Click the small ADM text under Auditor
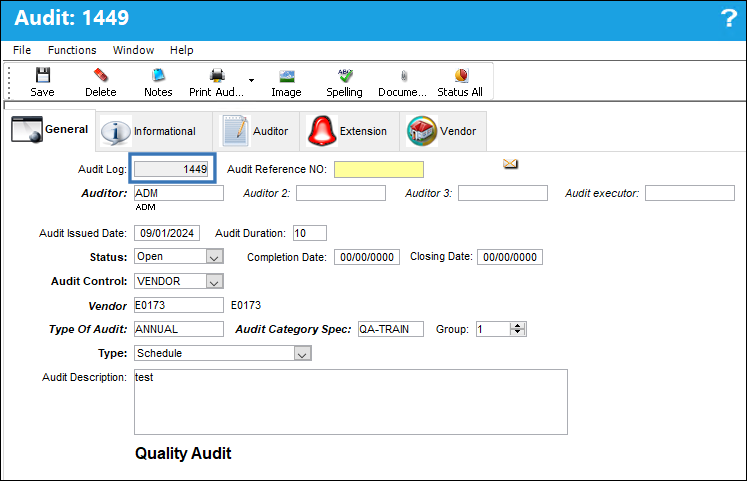The height and width of the screenshot is (481, 747). tap(145, 207)
